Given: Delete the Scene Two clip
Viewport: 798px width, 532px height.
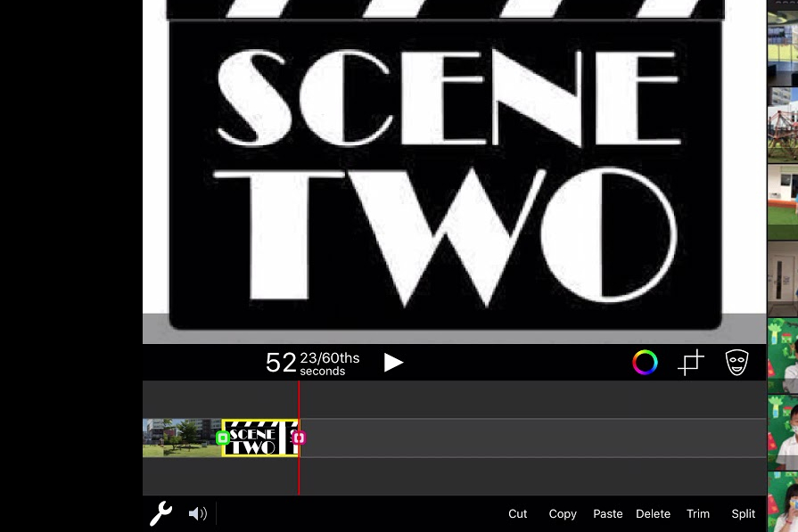Looking at the screenshot, I should coord(653,513).
